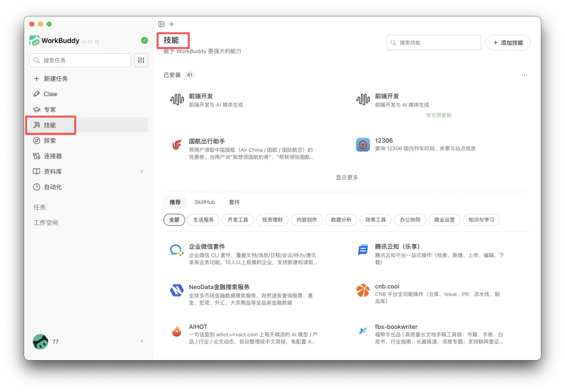Click the cnb.cool orange icon
The height and width of the screenshot is (392, 565).
(x=363, y=290)
